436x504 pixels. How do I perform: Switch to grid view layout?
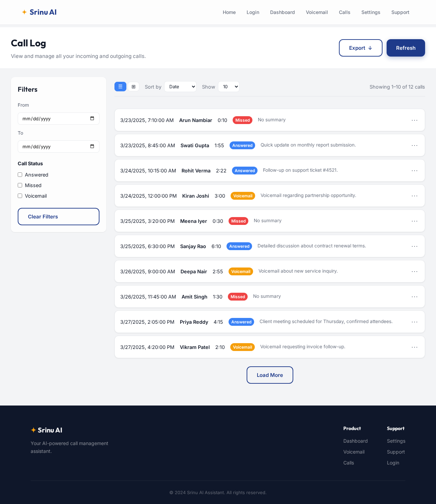(x=134, y=87)
